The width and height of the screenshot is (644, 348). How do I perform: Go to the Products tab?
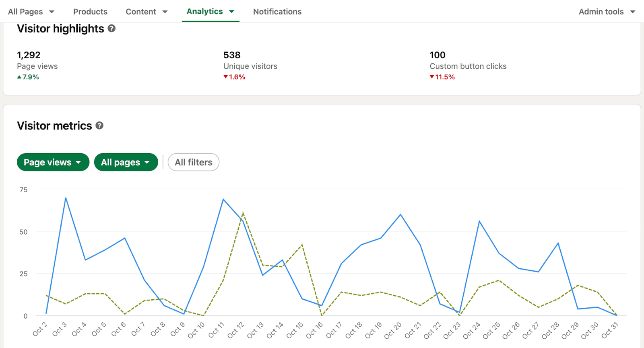pos(90,12)
